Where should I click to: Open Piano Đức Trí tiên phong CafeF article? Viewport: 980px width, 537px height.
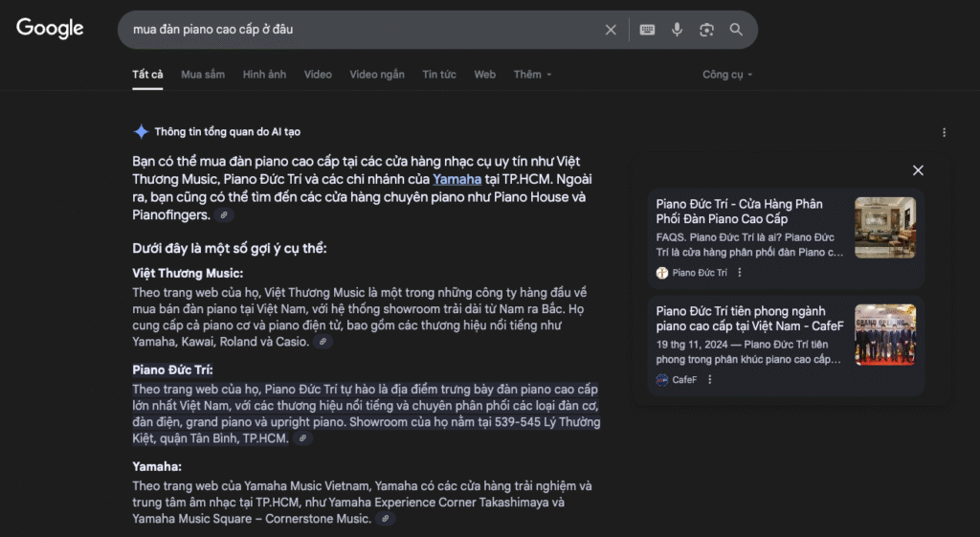(x=749, y=319)
